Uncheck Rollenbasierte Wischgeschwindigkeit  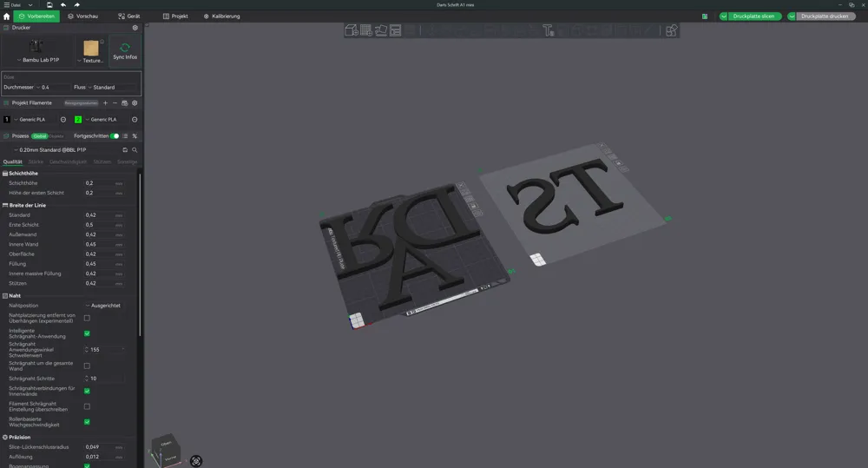pyautogui.click(x=87, y=422)
